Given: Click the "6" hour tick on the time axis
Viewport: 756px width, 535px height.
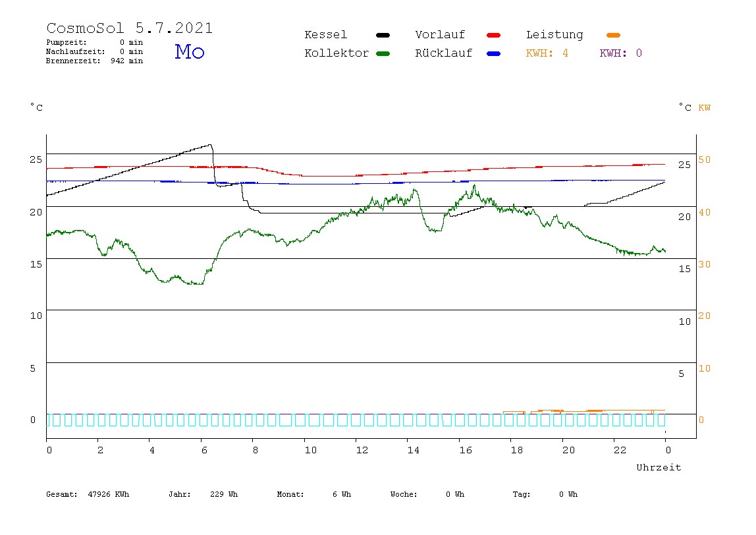Looking at the screenshot, I should tap(204, 450).
